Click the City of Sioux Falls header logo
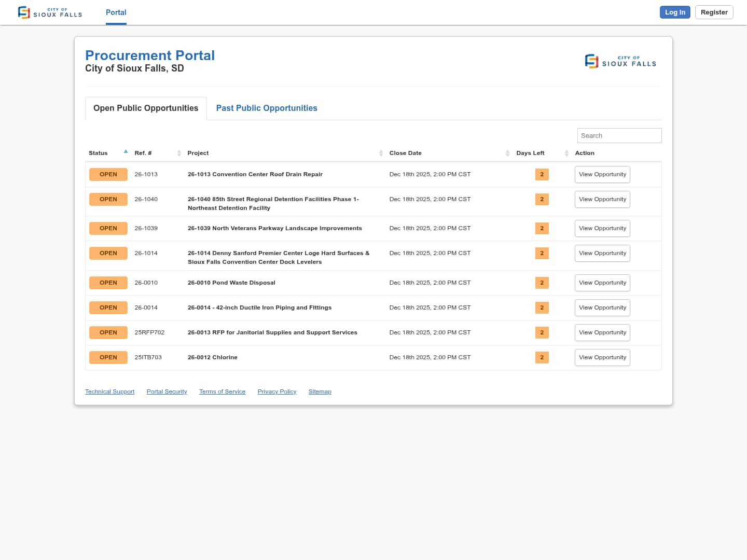The height and width of the screenshot is (560, 747). pos(50,12)
